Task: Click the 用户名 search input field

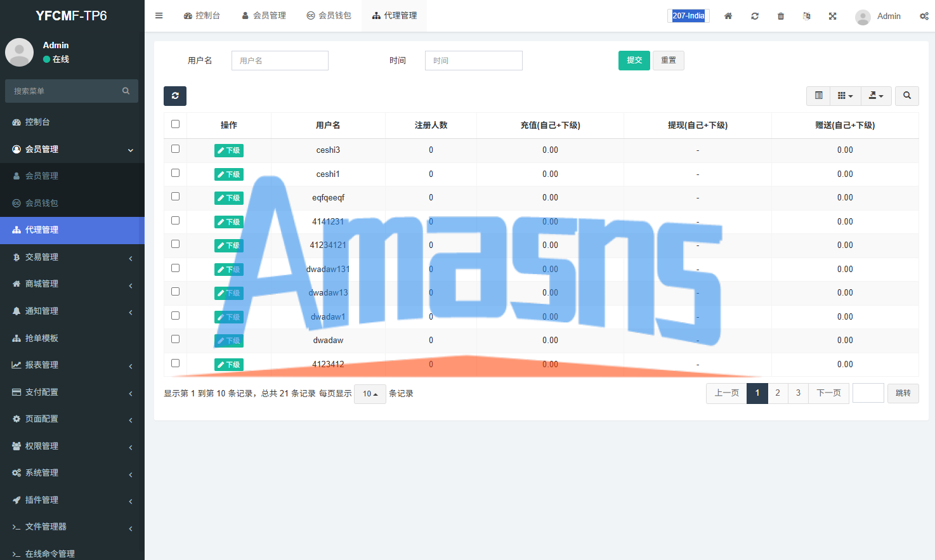Action: pos(280,60)
